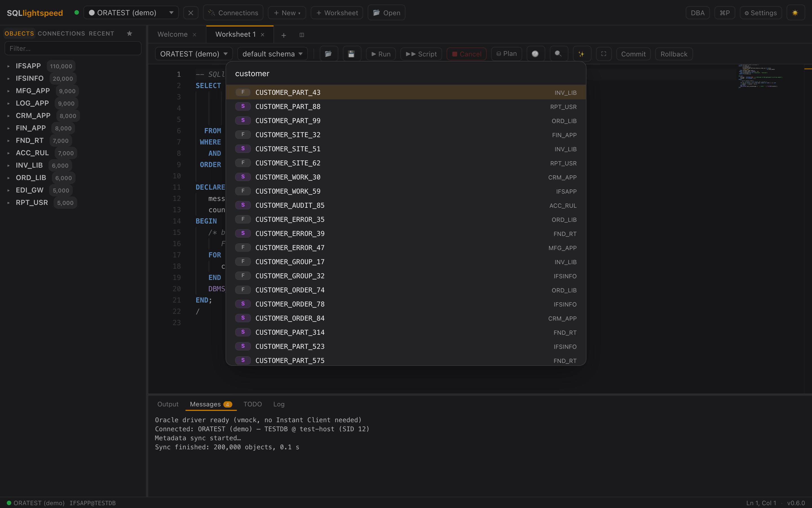This screenshot has width=812, height=508.
Task: Close the Worksheet 1 tab
Action: click(263, 35)
